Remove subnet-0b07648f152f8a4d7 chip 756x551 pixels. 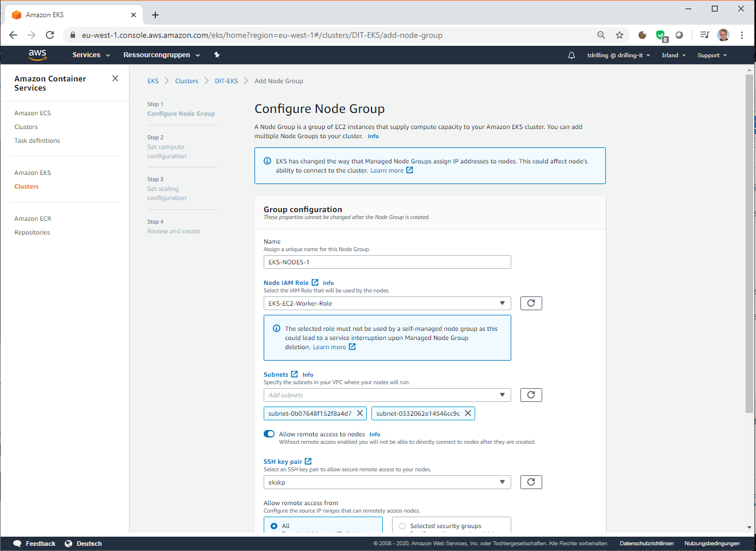pyautogui.click(x=360, y=413)
